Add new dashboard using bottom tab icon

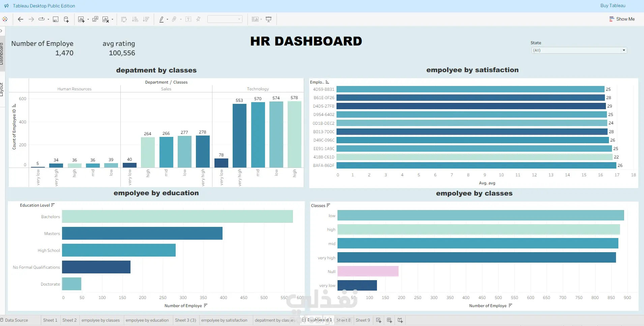(389, 320)
